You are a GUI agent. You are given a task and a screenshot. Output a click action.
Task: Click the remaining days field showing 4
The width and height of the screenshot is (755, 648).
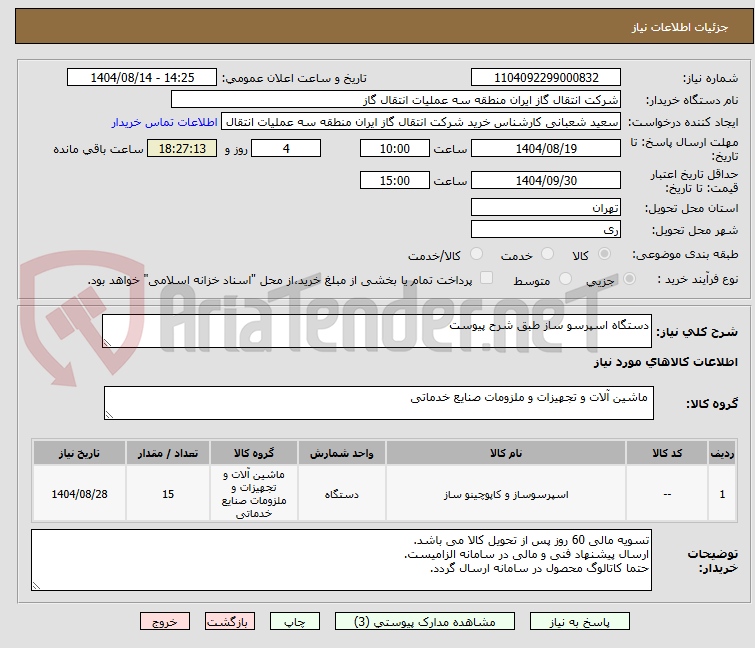click(286, 148)
